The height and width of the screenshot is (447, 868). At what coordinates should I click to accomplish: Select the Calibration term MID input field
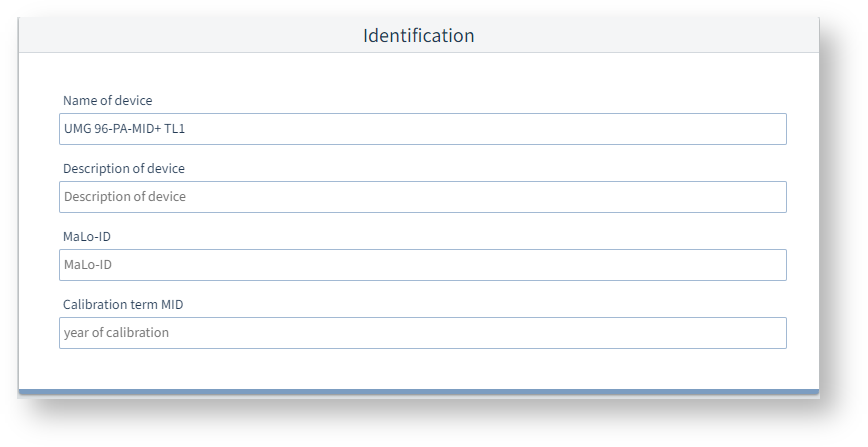[x=422, y=333]
